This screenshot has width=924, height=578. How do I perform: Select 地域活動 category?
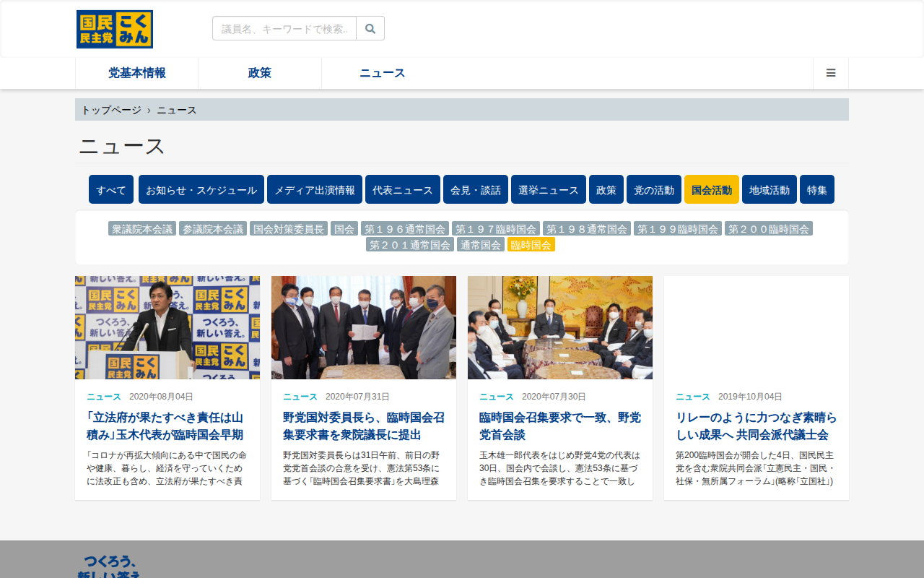tap(770, 189)
